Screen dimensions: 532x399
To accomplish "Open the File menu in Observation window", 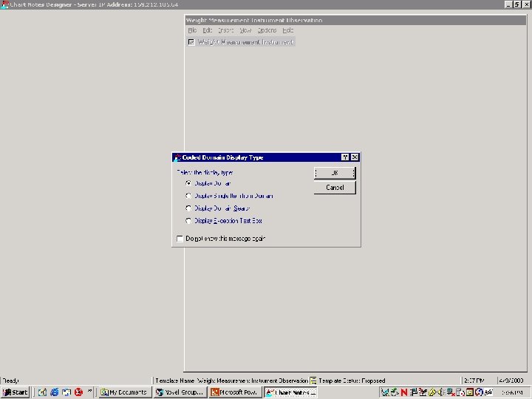I will 192,30.
